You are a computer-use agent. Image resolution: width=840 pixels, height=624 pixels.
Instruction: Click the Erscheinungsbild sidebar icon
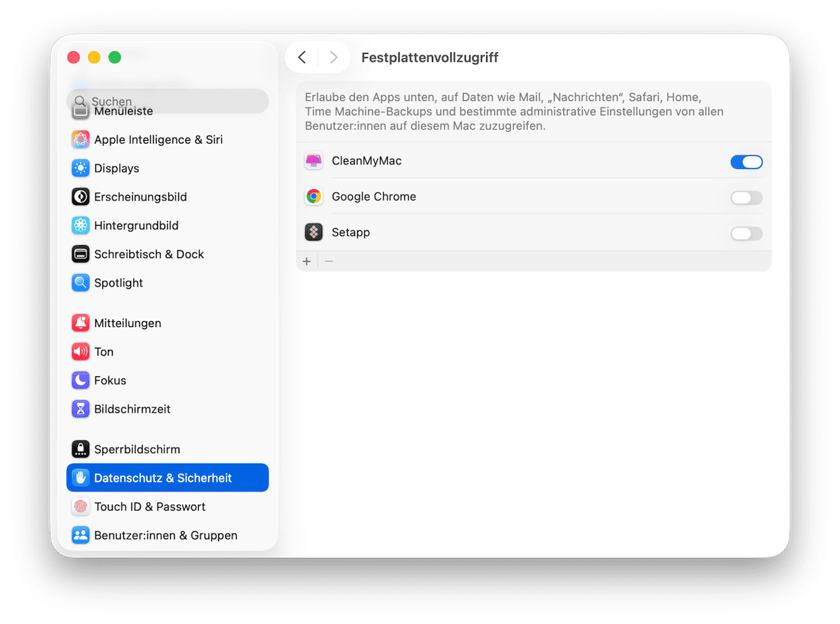(81, 197)
